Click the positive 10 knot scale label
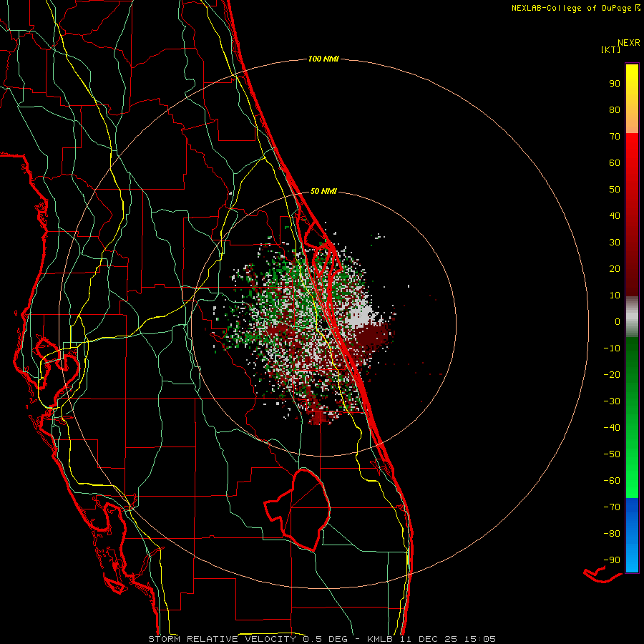This screenshot has width=644, height=644. pyautogui.click(x=615, y=296)
